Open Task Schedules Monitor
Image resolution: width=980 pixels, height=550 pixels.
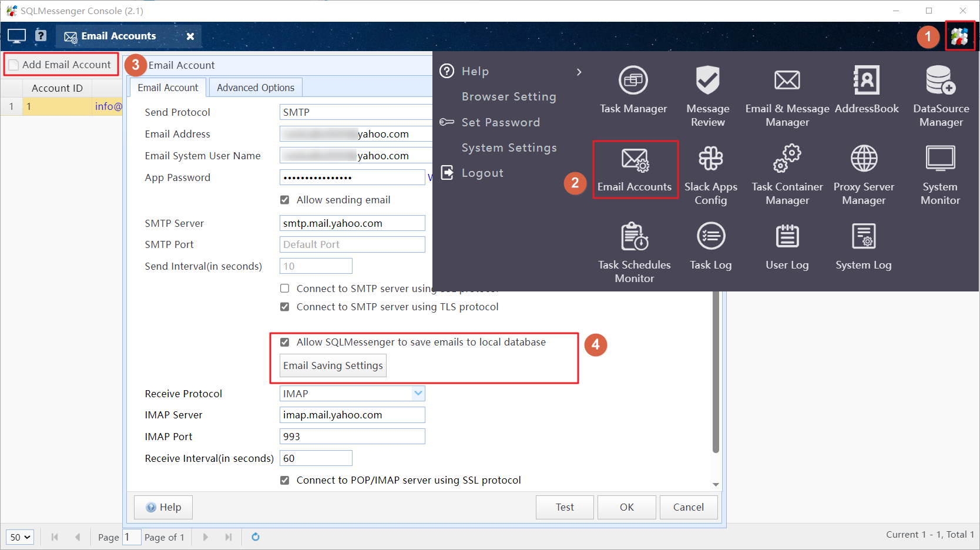pos(635,253)
